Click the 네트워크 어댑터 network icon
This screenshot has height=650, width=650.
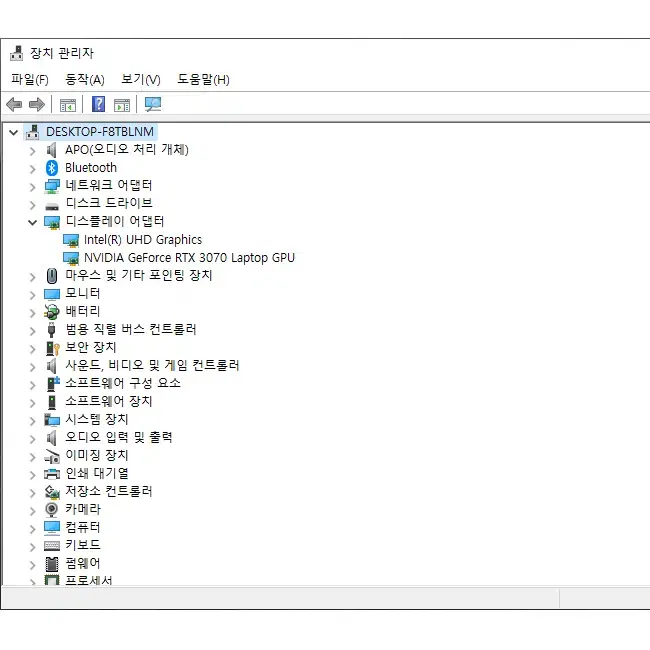click(x=52, y=186)
